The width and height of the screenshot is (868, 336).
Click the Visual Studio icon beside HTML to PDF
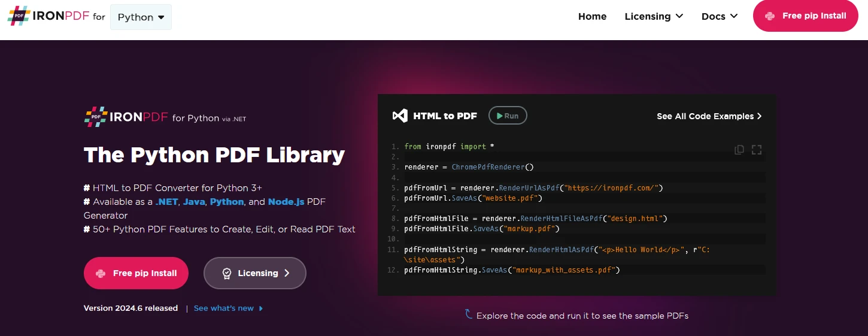[400, 116]
